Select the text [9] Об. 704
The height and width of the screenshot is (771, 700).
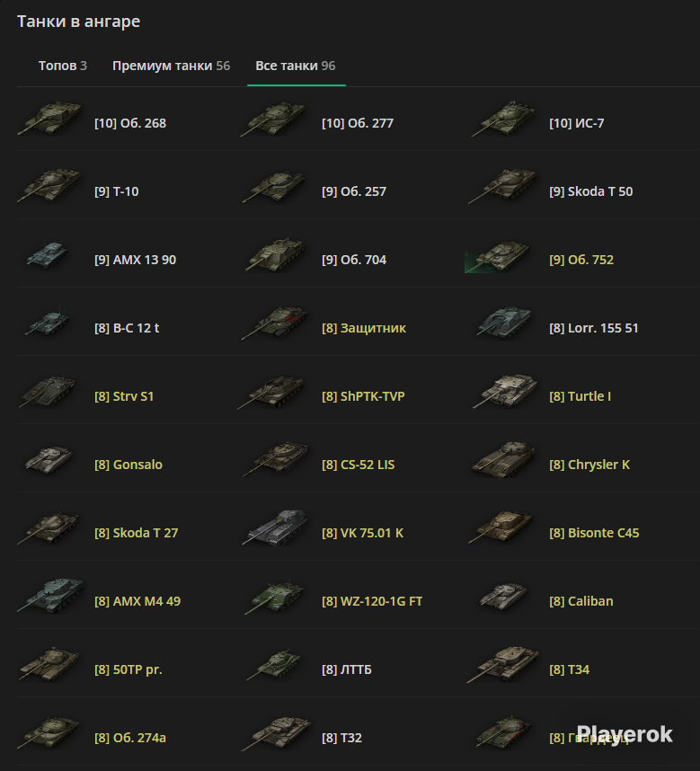coord(354,260)
